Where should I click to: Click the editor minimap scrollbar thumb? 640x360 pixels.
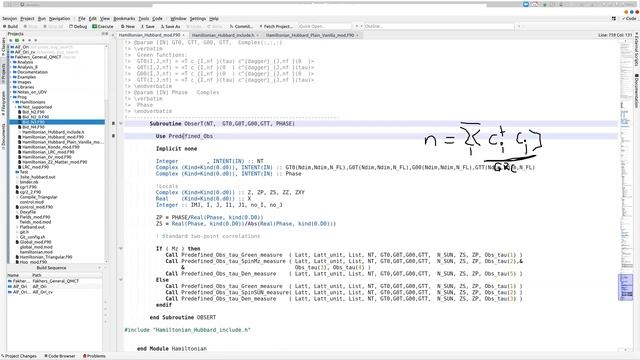626,287
